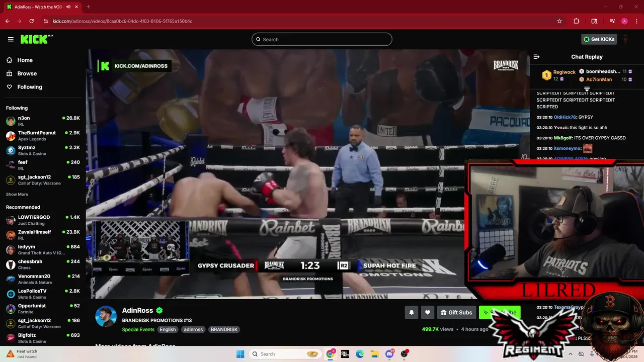
Task: Open a new browser tab
Action: (88, 7)
